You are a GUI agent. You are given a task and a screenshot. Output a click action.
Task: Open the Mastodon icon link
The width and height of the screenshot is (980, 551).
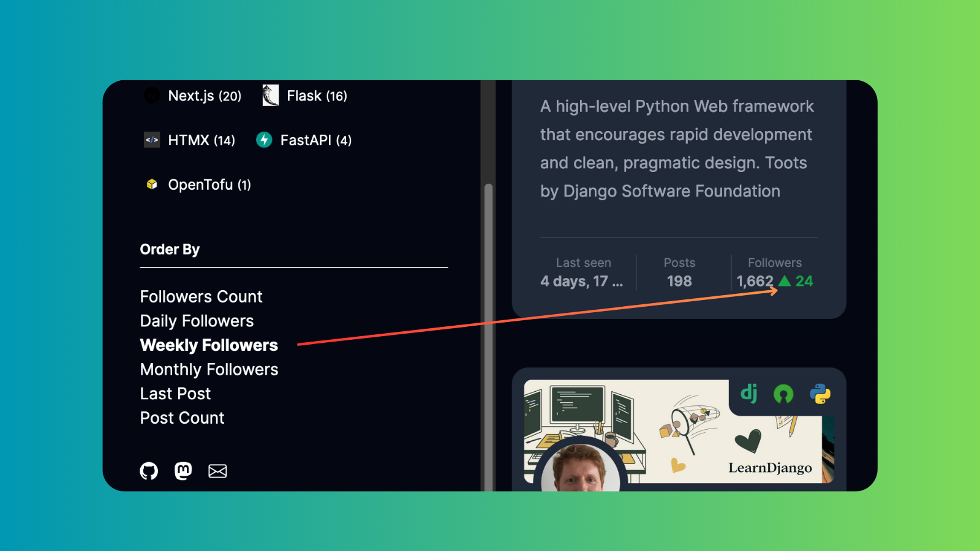[x=183, y=471]
